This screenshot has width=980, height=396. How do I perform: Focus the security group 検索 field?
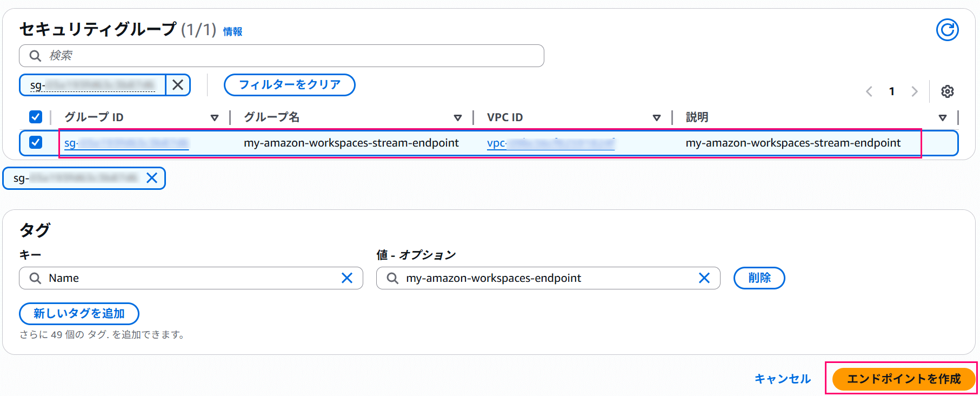click(281, 56)
